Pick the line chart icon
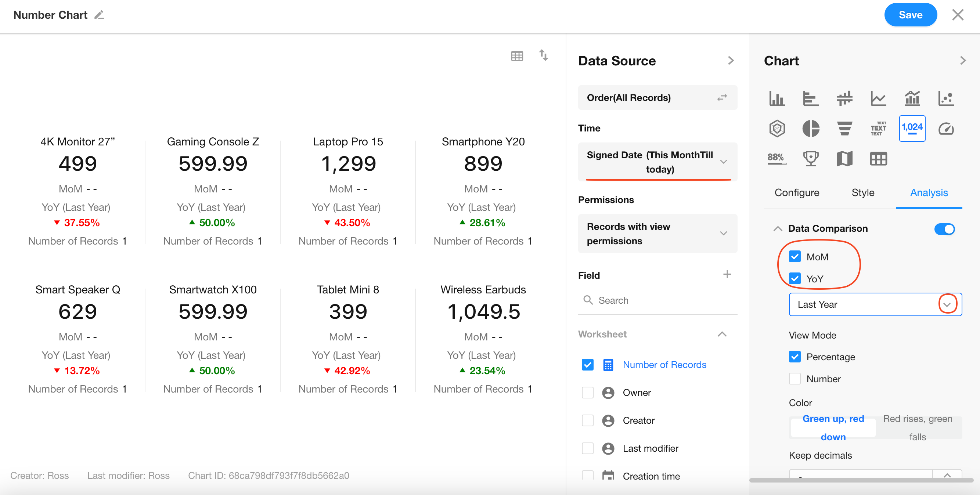 pyautogui.click(x=878, y=98)
